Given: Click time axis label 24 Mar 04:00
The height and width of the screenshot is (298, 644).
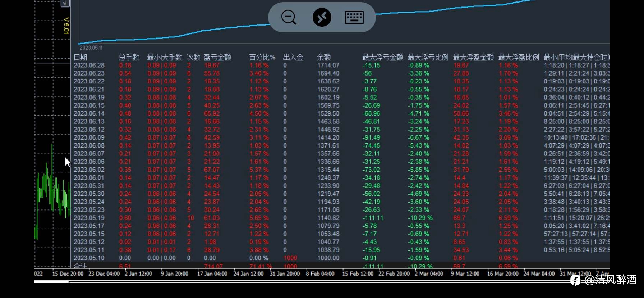Looking at the screenshot, I should pos(539,274).
